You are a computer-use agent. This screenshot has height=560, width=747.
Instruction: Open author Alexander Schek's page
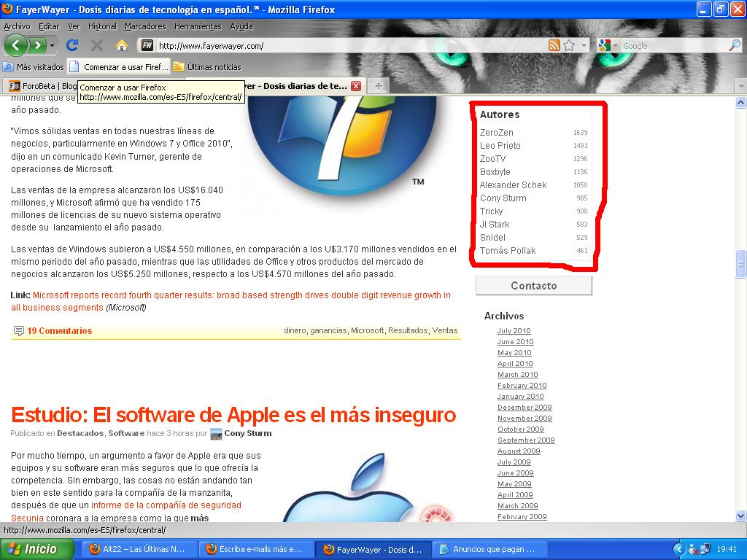pyautogui.click(x=513, y=184)
